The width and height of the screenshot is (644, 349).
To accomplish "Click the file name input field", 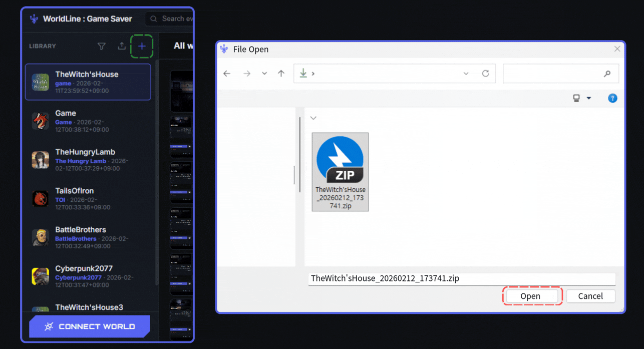I will [462, 278].
